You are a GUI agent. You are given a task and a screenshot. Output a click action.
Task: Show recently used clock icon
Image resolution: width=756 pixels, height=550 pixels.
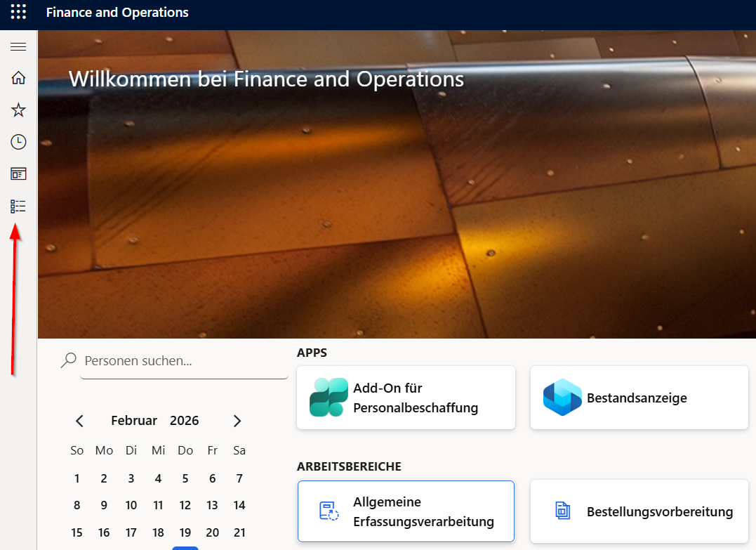coord(18,142)
